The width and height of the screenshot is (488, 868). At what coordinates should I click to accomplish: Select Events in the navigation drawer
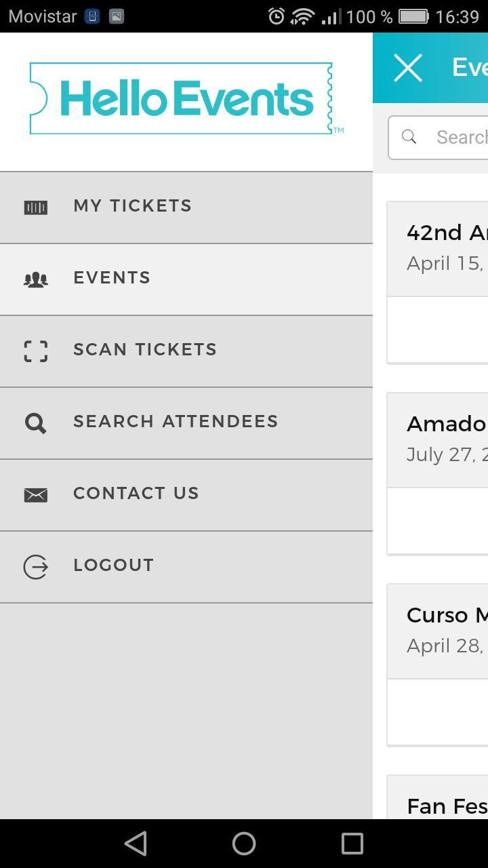[112, 278]
